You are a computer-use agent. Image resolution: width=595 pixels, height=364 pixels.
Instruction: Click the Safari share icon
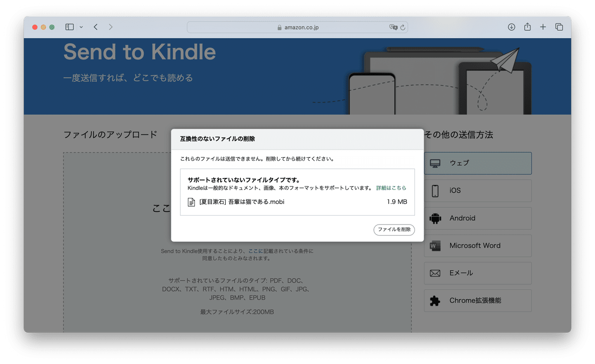pyautogui.click(x=528, y=27)
